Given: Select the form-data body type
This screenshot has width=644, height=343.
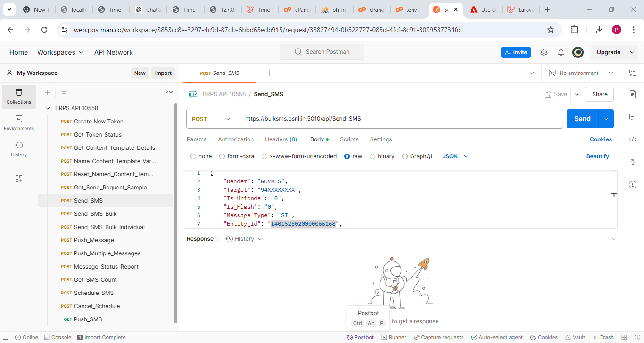Looking at the screenshot, I should click(x=223, y=156).
